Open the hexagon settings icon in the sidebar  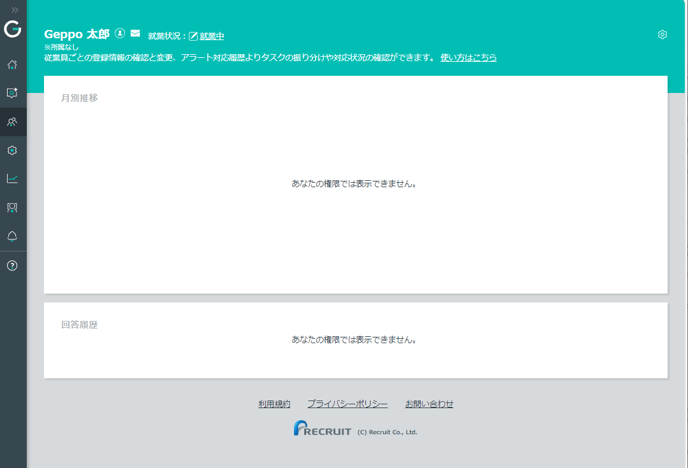(12, 150)
